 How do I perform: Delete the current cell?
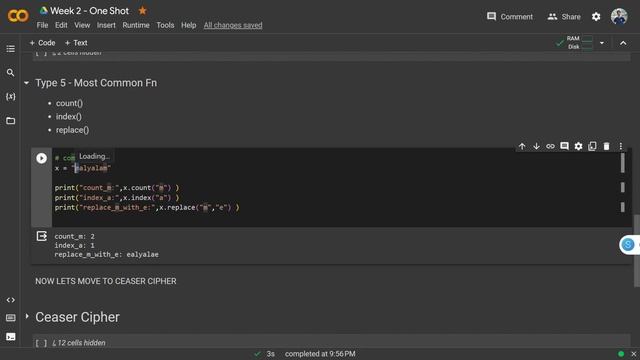coord(607,146)
